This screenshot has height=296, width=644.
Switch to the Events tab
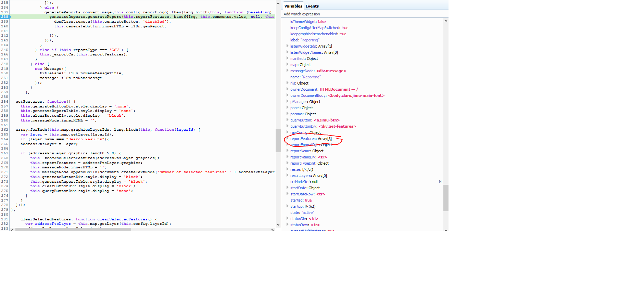pyautogui.click(x=312, y=6)
